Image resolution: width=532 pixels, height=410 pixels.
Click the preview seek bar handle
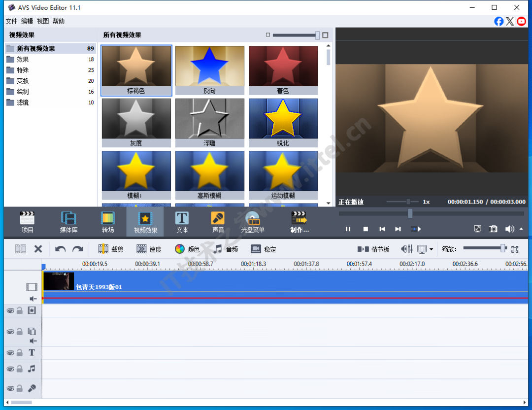[410, 213]
